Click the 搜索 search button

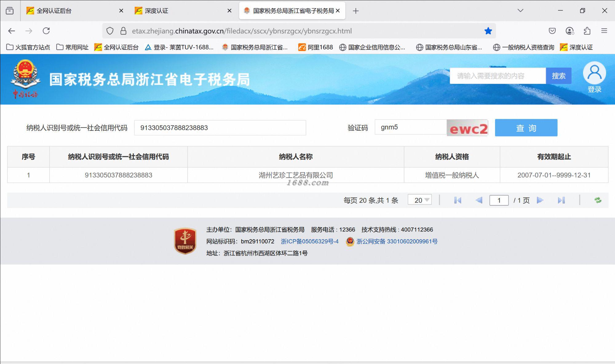point(558,76)
